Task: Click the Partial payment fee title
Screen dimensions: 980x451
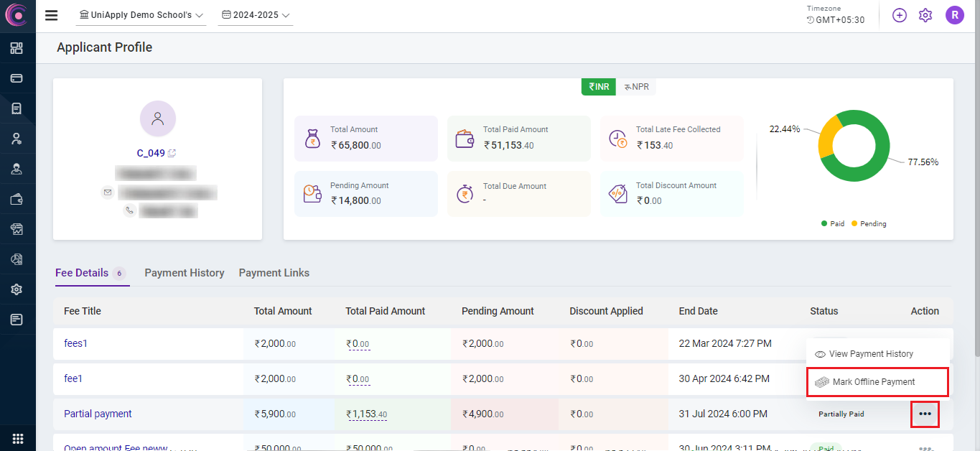Action: pos(98,414)
